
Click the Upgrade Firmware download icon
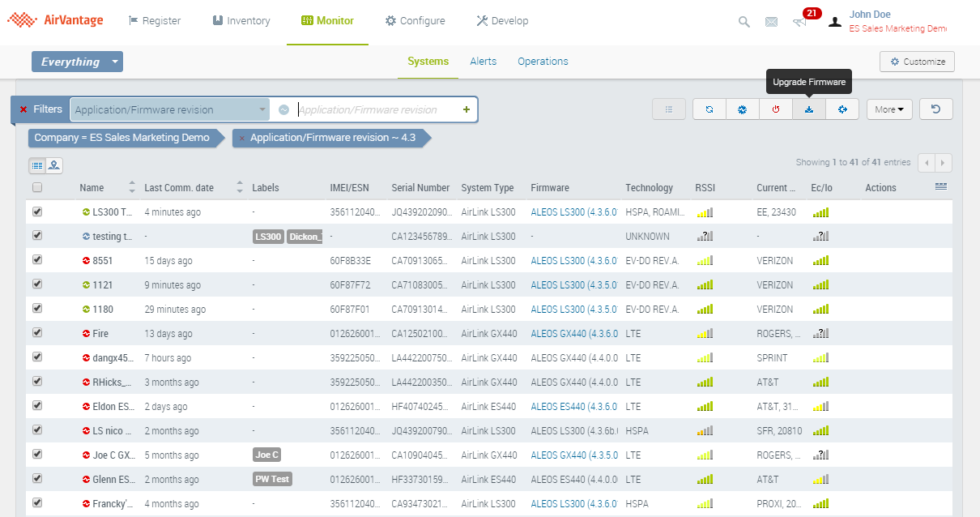tap(808, 109)
